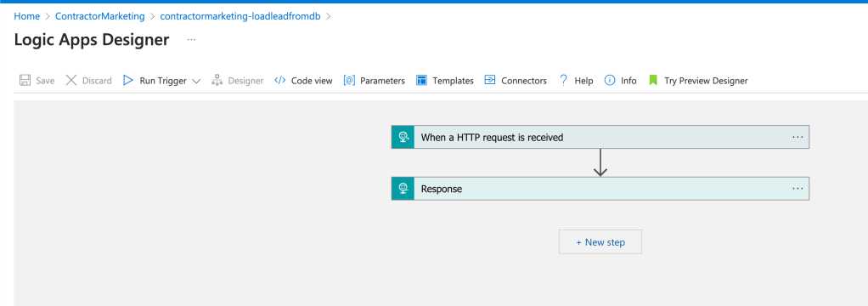This screenshot has height=306, width=868.
Task: Add a New step
Action: [x=600, y=241]
